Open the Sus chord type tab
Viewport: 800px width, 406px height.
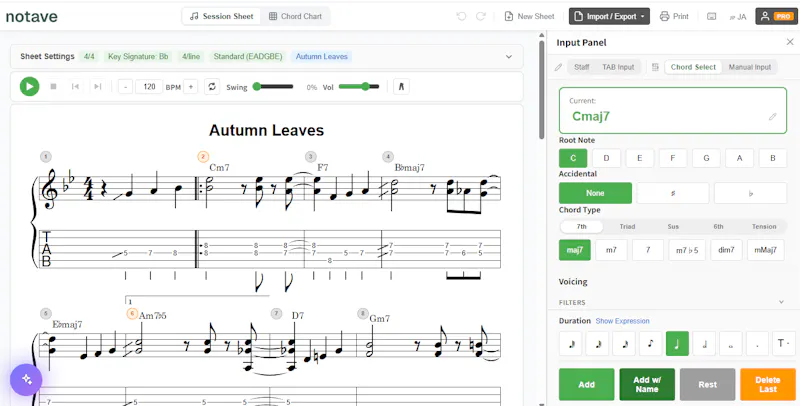click(673, 226)
